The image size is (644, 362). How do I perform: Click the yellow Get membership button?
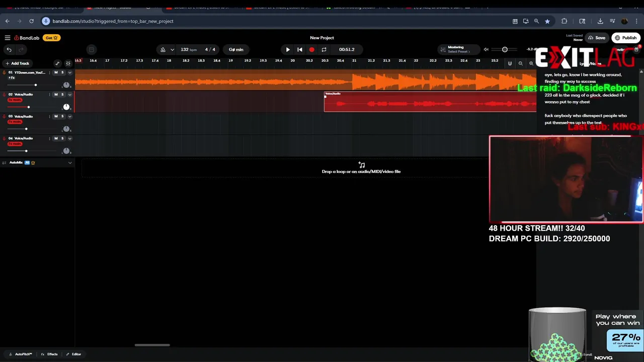(51, 38)
